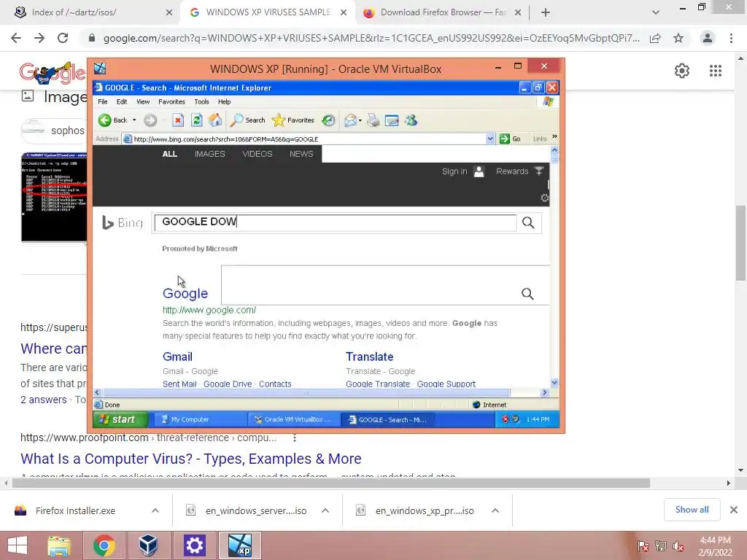The height and width of the screenshot is (560, 747).
Task: Print the page with IE printer icon
Action: coord(373,120)
